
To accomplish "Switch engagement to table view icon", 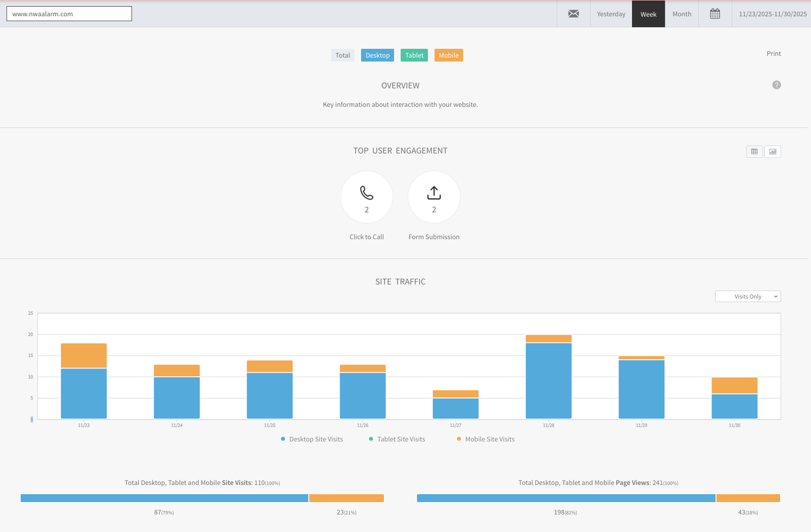I will (755, 152).
